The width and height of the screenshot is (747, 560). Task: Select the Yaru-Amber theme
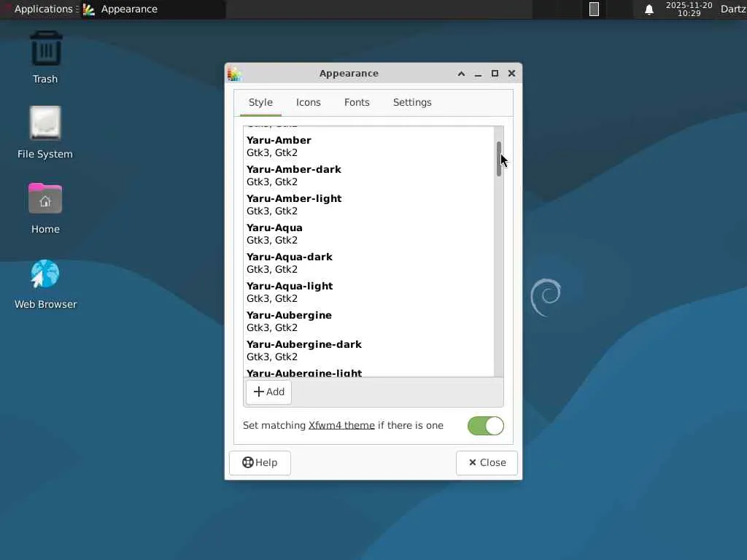coord(368,146)
